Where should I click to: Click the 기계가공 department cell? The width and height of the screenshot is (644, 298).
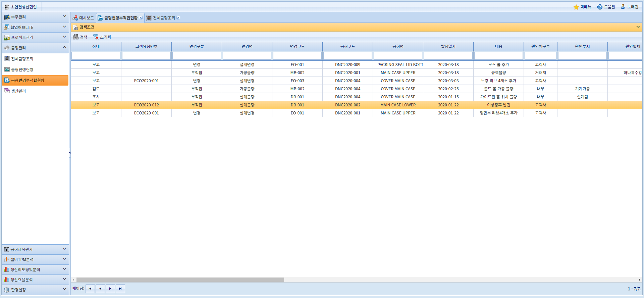[583, 89]
